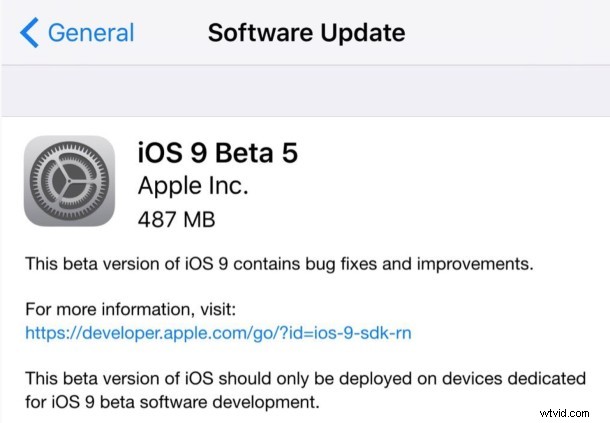Select the iOS 9 Beta 5 heading
The image size is (610, 423).
coord(218,153)
